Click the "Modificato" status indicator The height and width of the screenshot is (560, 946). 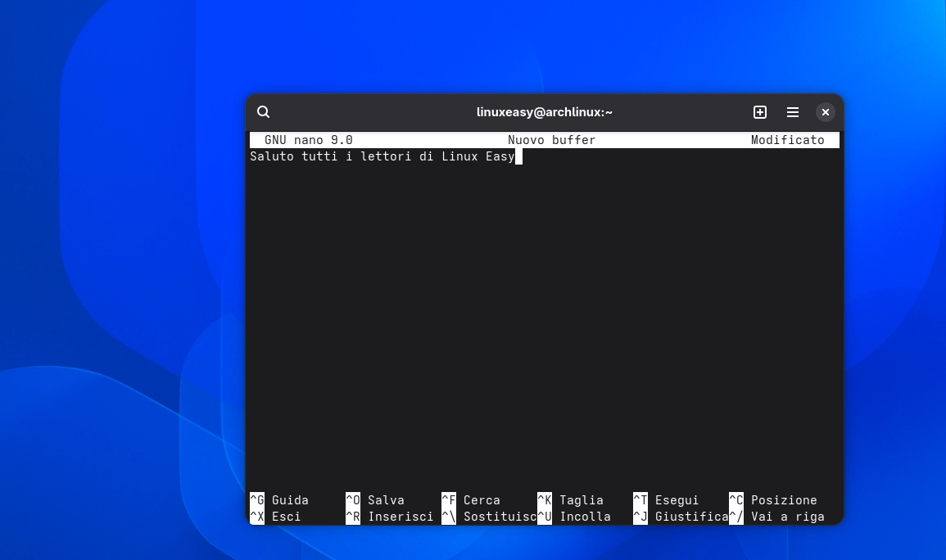(x=787, y=140)
